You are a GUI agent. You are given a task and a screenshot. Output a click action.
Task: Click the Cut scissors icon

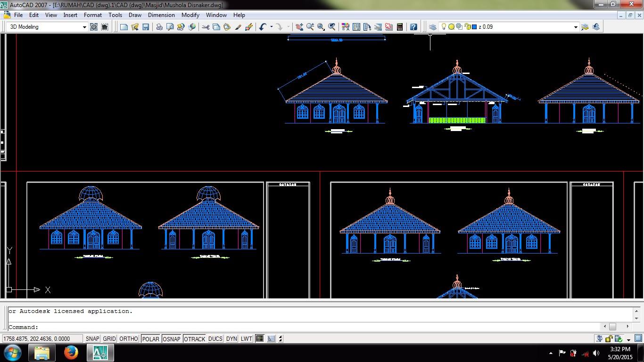click(x=206, y=27)
